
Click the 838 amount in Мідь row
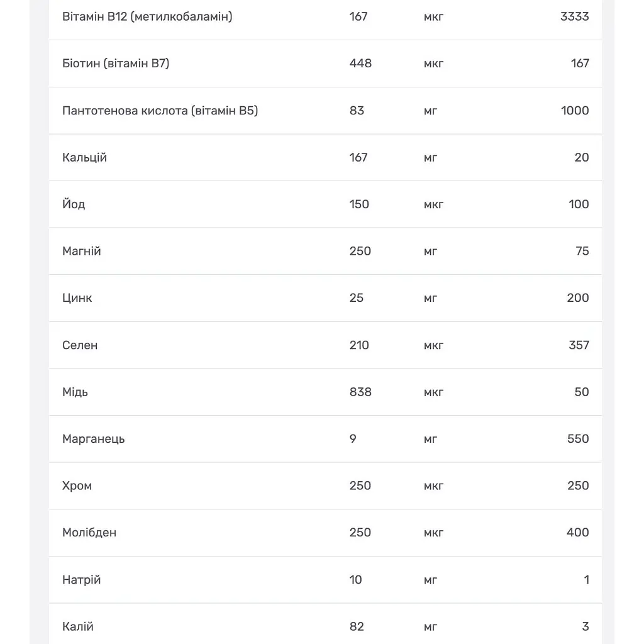pyautogui.click(x=360, y=392)
